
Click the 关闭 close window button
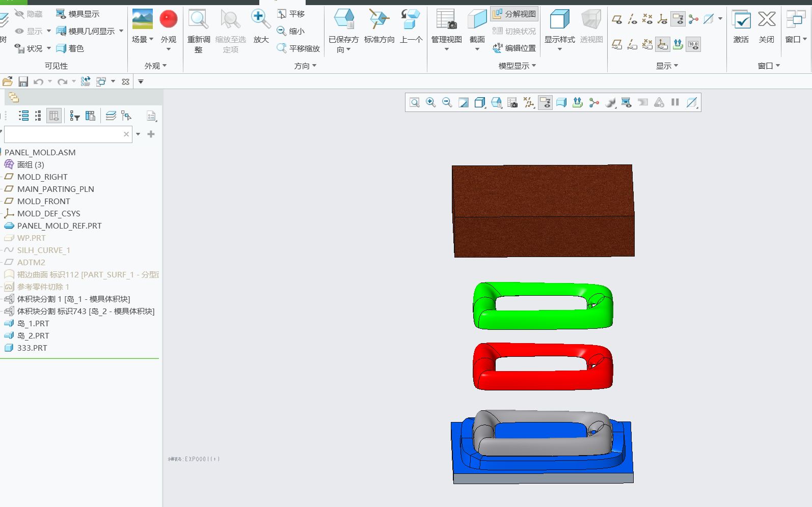tap(767, 26)
